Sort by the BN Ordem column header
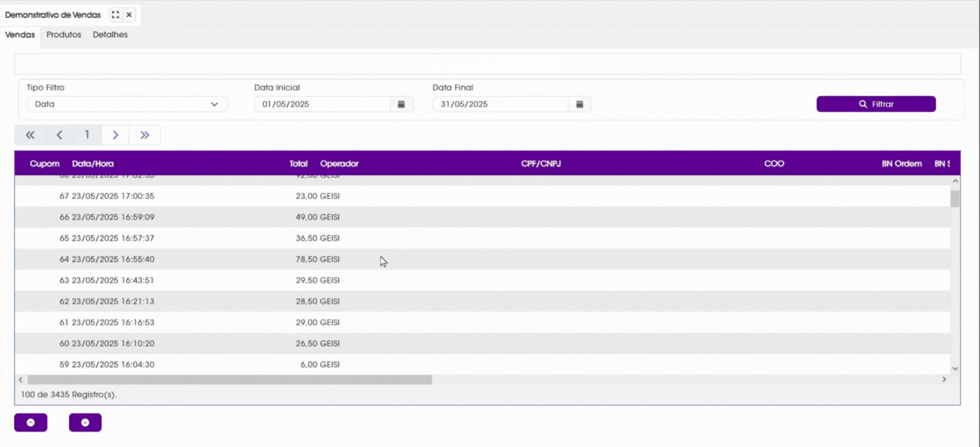This screenshot has height=447, width=980. [901, 163]
